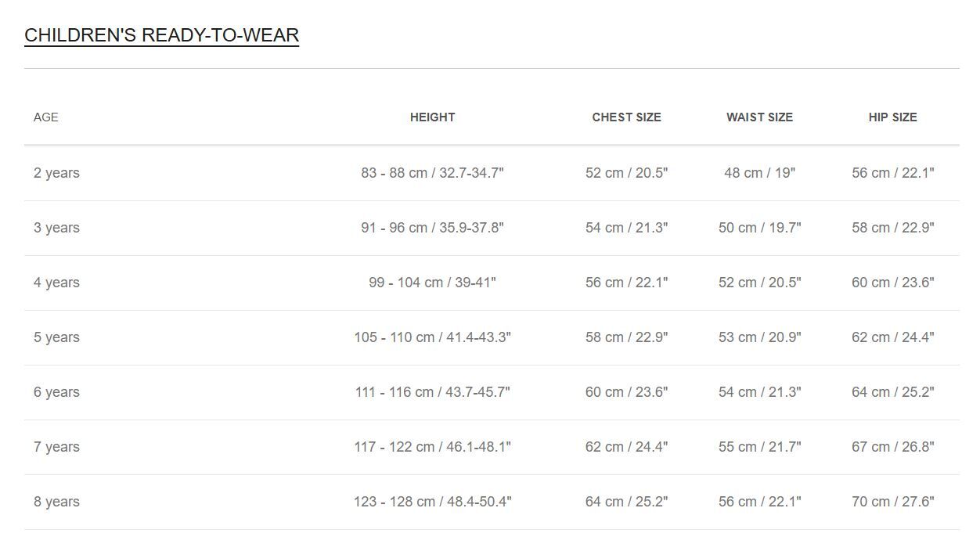Click height cell 83 - 88 cm
Image resolution: width=980 pixels, height=544 pixels.
(432, 173)
